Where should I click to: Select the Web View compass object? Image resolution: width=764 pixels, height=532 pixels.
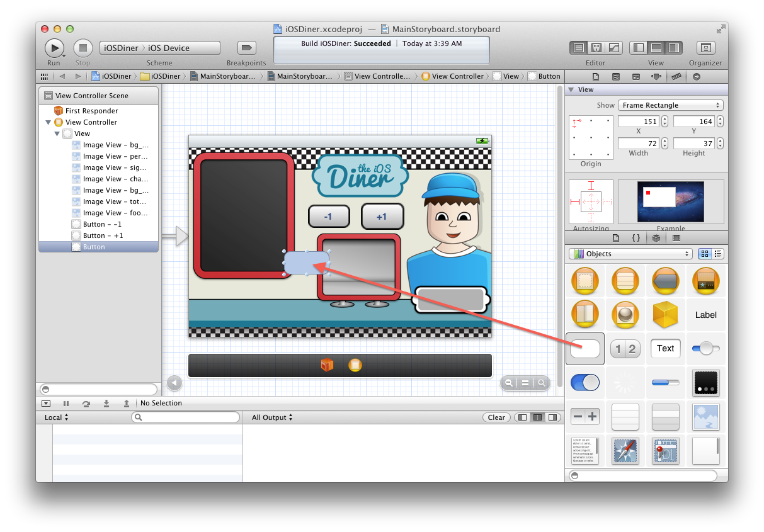(625, 451)
